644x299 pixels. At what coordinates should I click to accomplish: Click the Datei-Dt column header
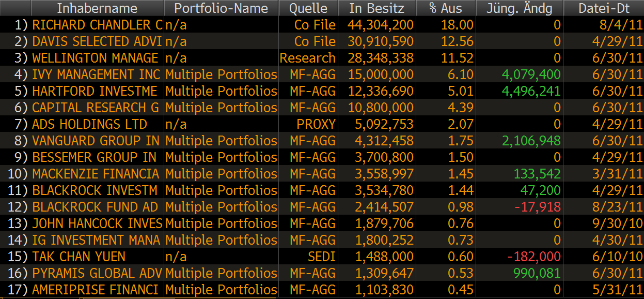tap(604, 8)
